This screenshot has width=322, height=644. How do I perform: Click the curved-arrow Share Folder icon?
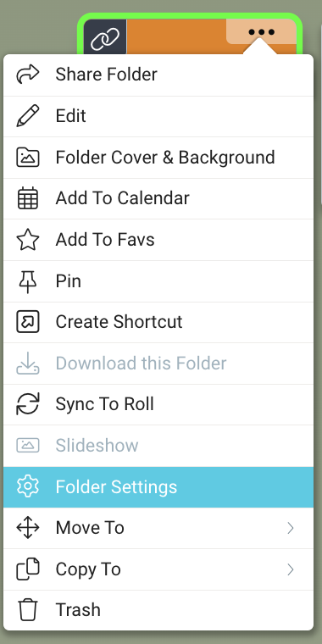pyautogui.click(x=27, y=75)
